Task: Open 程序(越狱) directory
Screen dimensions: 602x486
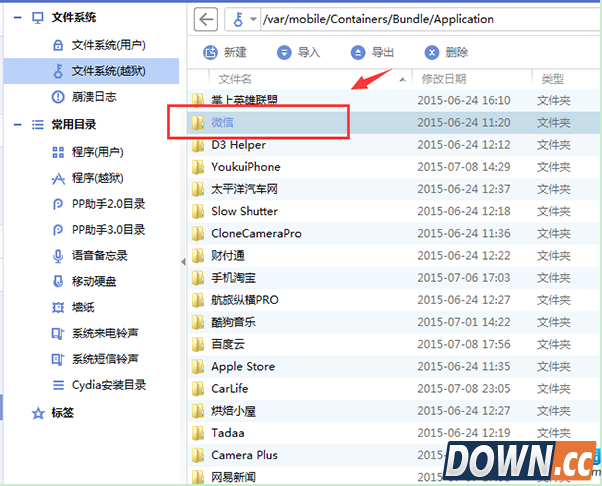Action: [91, 178]
